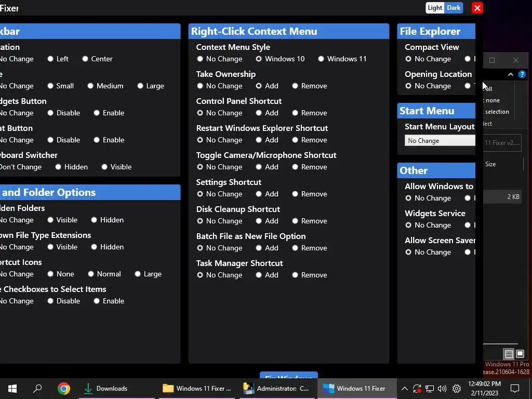Image resolution: width=532 pixels, height=399 pixels.
Task: Click the 2 KB file row in Explorer
Action: coord(502,197)
